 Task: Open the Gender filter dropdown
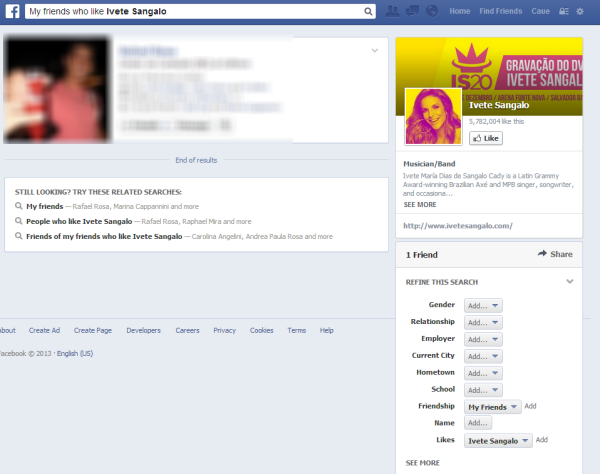484,305
